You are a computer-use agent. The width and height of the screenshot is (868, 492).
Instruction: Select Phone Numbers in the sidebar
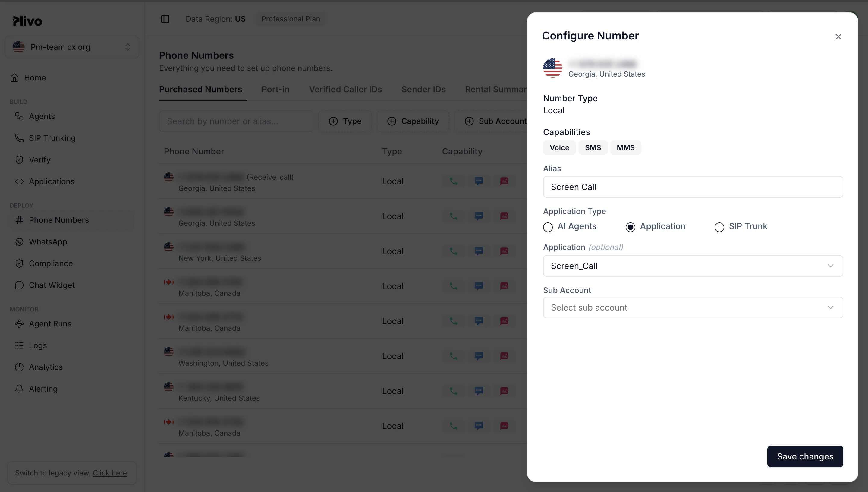72,220
